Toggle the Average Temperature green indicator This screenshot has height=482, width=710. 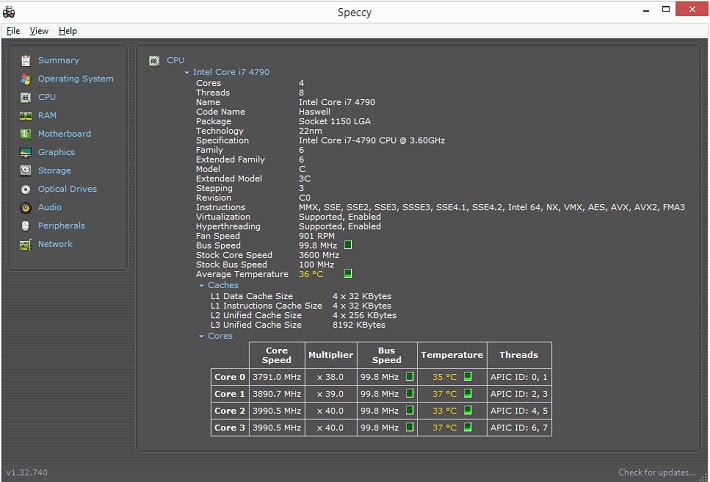point(348,273)
